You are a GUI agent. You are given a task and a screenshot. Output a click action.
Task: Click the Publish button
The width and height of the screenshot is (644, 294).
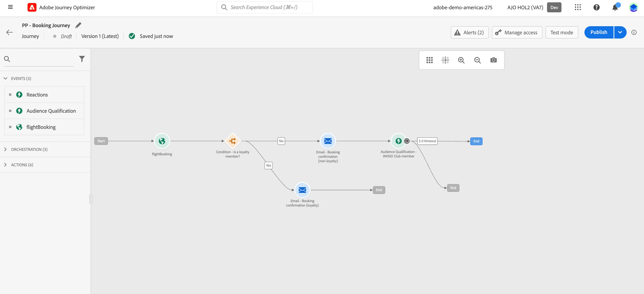[x=599, y=32]
